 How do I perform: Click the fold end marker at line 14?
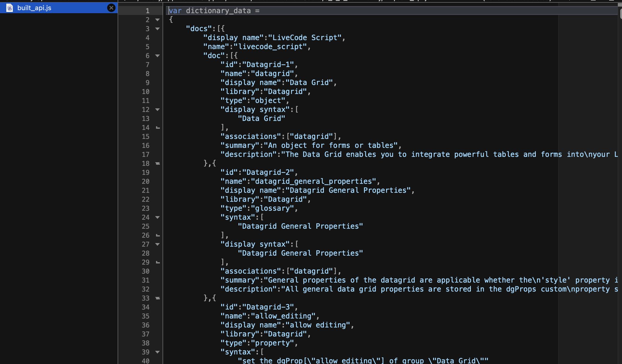pyautogui.click(x=158, y=128)
